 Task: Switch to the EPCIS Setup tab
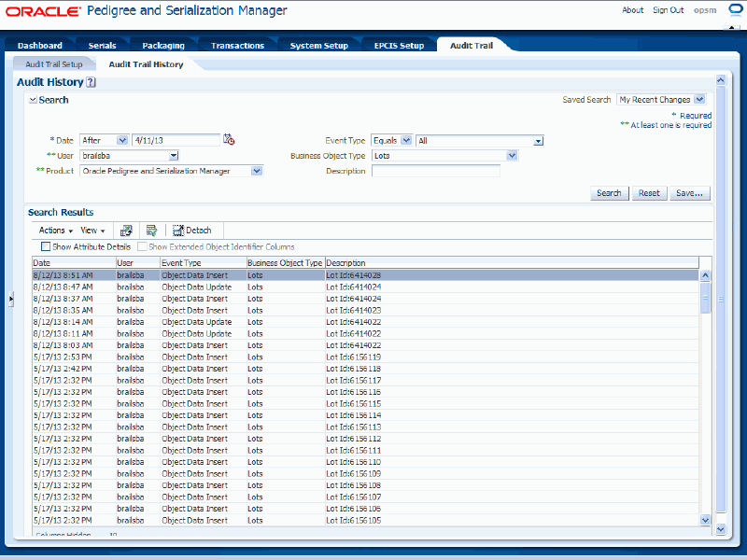[x=399, y=46]
